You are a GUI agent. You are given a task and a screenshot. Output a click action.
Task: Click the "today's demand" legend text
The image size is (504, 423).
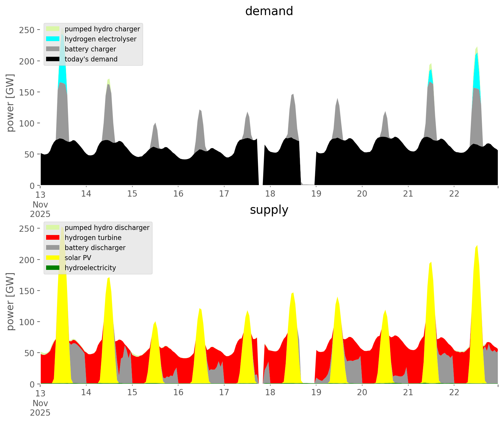pyautogui.click(x=91, y=59)
